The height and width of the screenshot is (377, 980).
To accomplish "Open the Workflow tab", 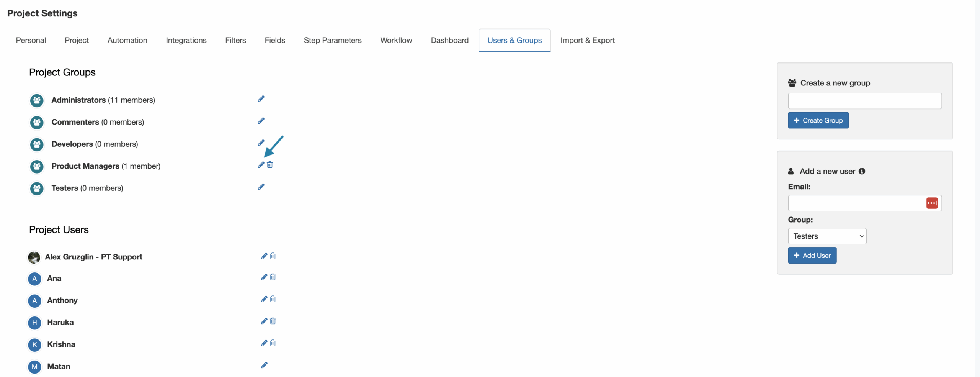I will coord(396,40).
